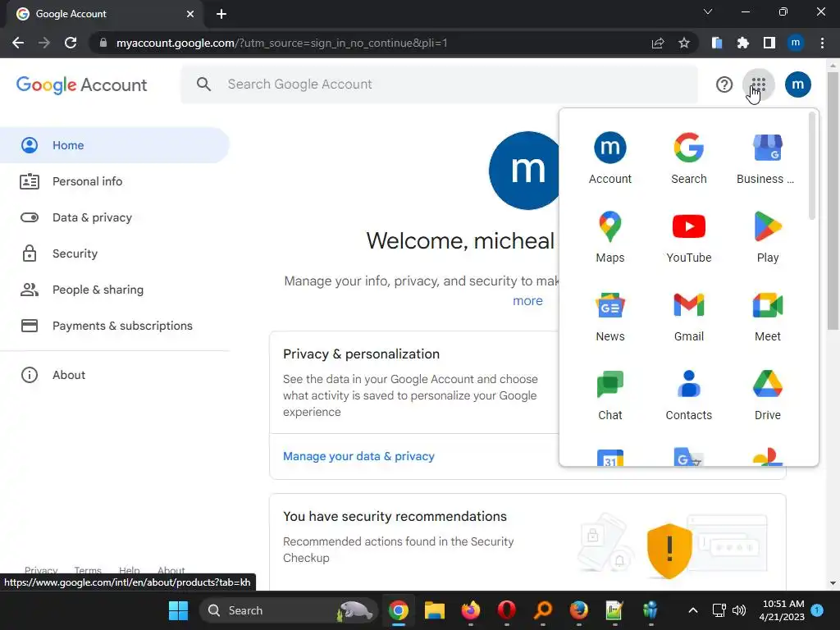The width and height of the screenshot is (840, 630).
Task: Click the address bar URL
Action: (282, 43)
